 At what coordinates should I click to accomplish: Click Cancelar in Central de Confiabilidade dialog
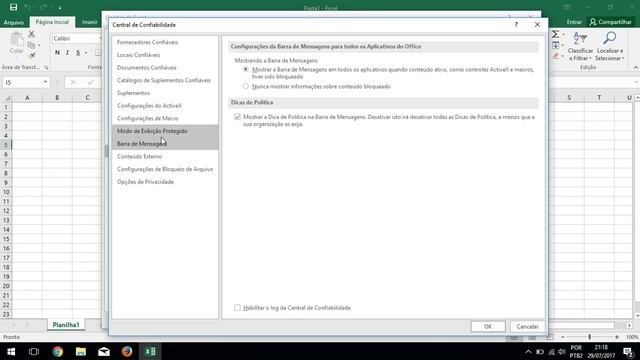tap(527, 327)
